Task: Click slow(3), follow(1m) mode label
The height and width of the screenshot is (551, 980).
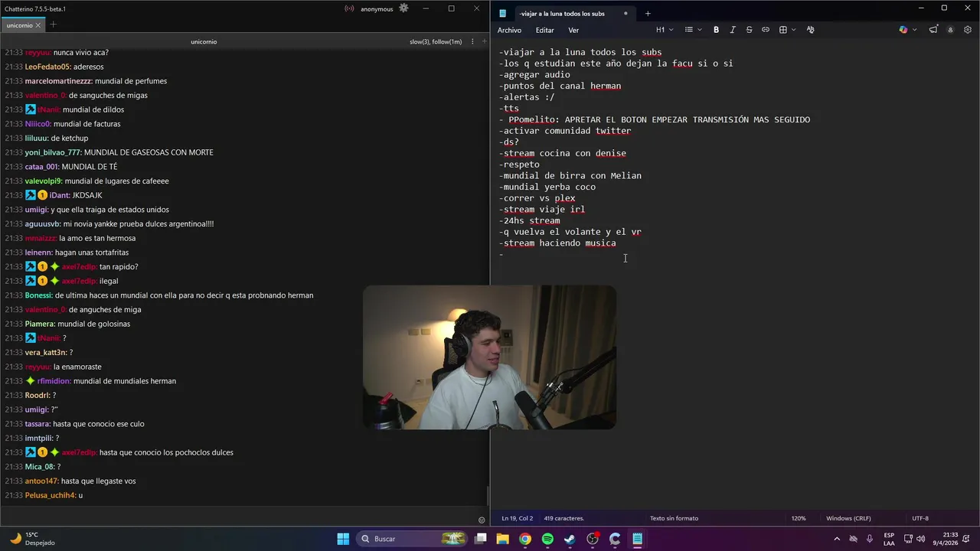Action: [x=436, y=41]
